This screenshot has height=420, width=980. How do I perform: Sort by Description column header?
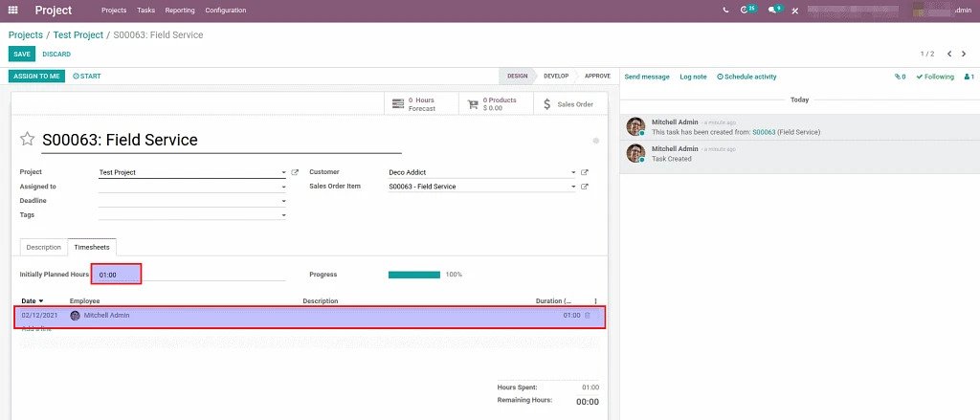click(x=320, y=301)
